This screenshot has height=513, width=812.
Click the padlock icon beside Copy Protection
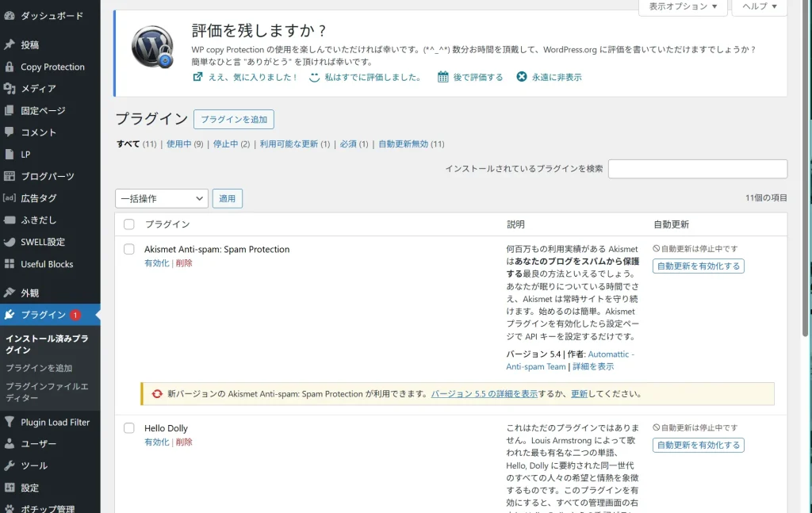(10, 67)
